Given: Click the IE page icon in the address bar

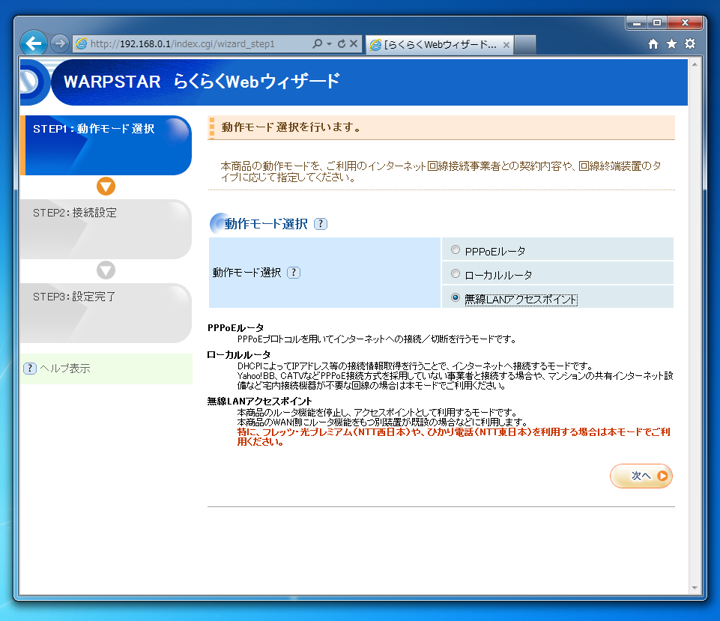Looking at the screenshot, I should [x=81, y=44].
